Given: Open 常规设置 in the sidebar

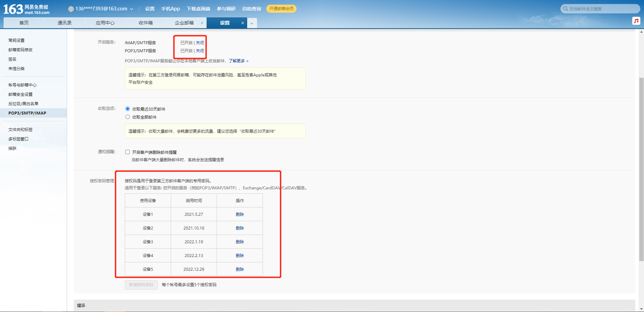Looking at the screenshot, I should tap(16, 40).
